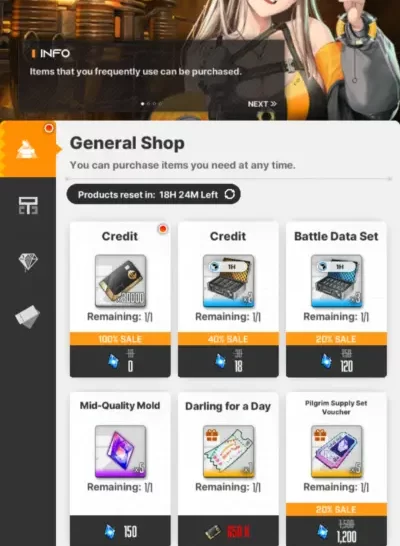Buy Battle Data Set for 120 gems
The height and width of the screenshot is (546, 400).
pyautogui.click(x=336, y=361)
